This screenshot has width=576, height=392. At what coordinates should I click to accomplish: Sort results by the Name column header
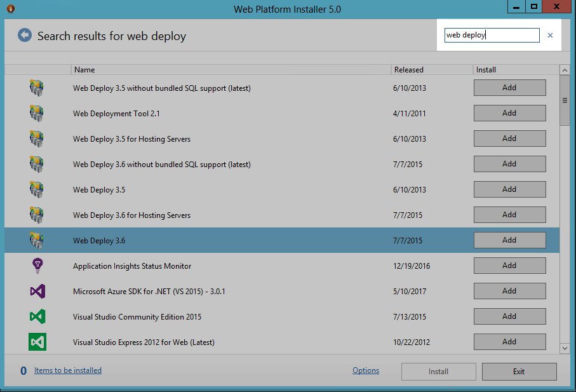point(231,69)
